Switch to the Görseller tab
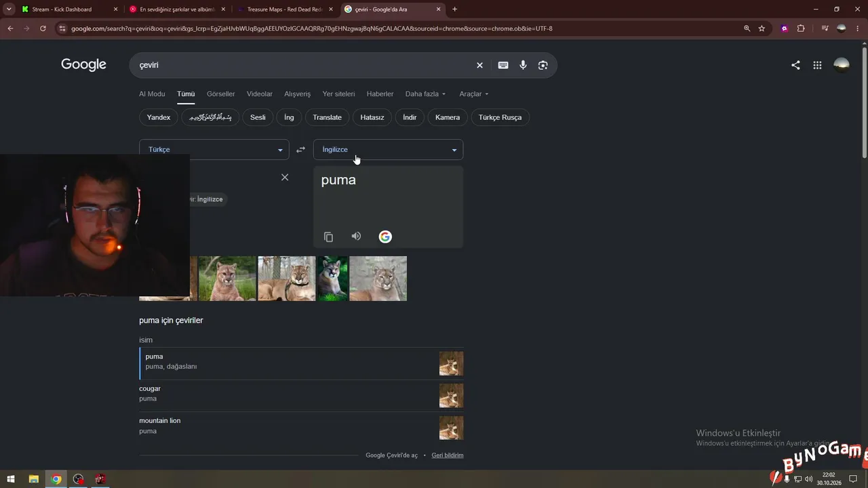868x488 pixels. 221,94
